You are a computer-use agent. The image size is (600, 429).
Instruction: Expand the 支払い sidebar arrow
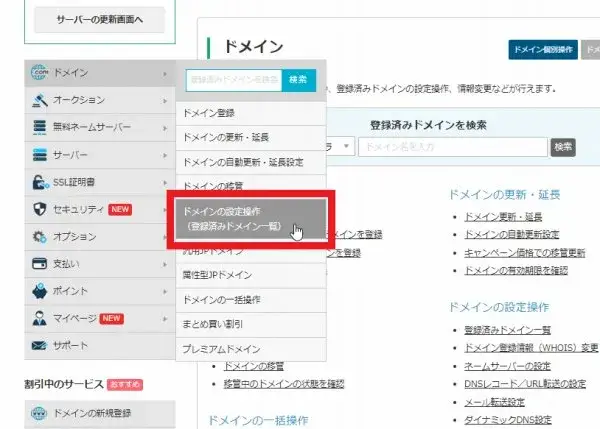click(165, 264)
